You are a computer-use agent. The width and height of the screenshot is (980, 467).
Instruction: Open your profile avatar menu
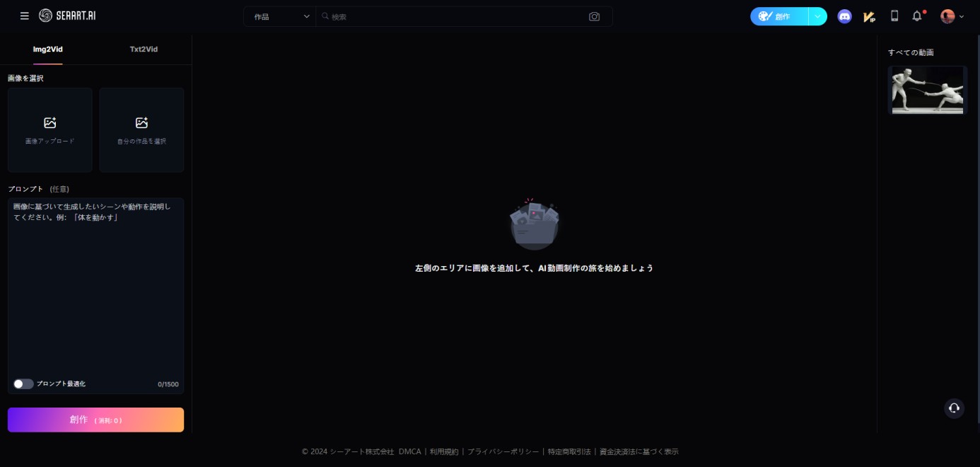(x=947, y=16)
